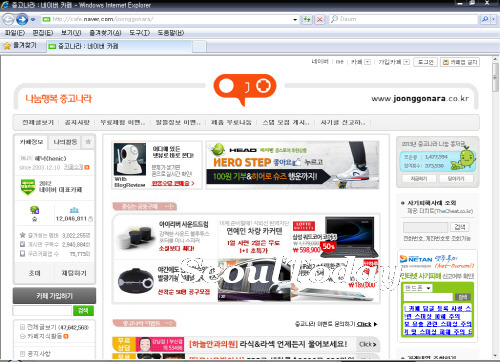
Task: Click 공지사항 in the cafe menu bar
Action: click(x=77, y=122)
